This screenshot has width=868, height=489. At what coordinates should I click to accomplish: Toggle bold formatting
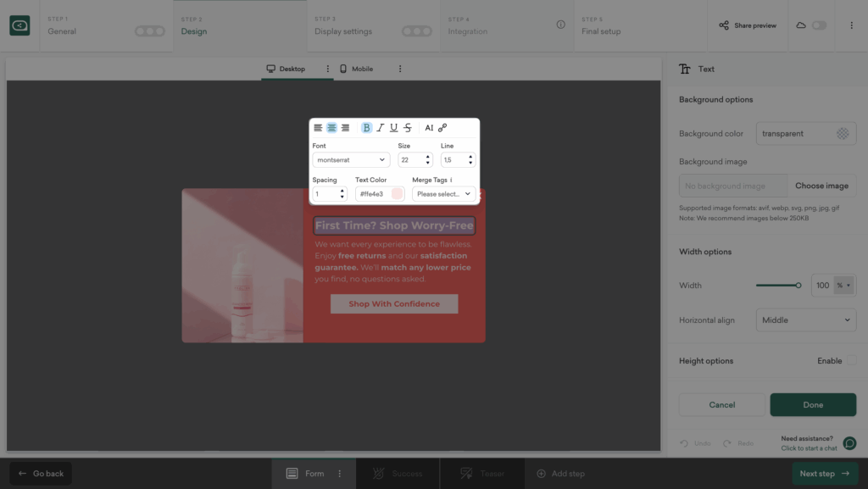tap(366, 128)
